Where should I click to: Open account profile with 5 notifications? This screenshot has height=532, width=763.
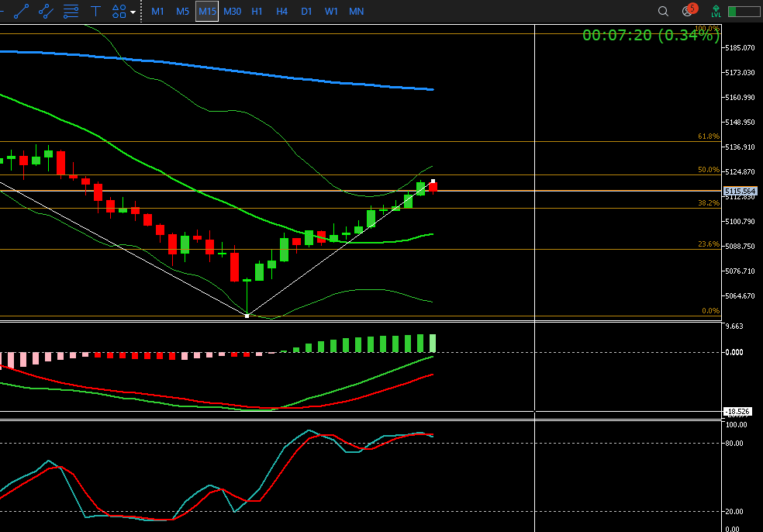click(688, 11)
